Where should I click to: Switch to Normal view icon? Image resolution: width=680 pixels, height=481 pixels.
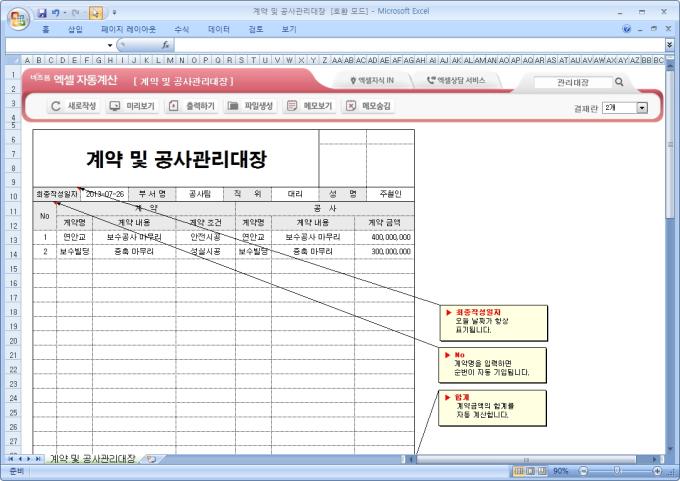pos(519,471)
